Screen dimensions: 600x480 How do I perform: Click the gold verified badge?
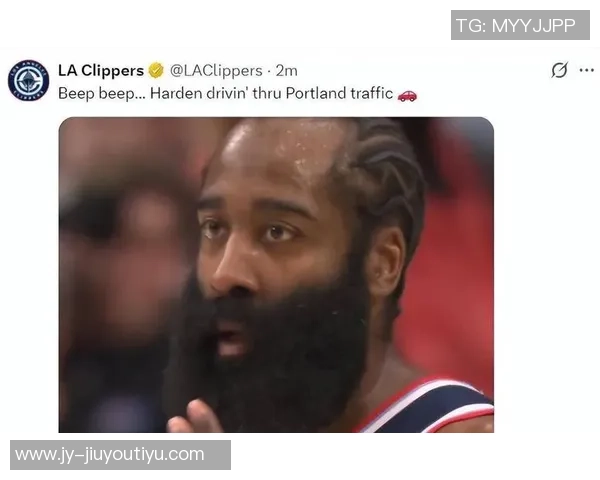point(156,70)
